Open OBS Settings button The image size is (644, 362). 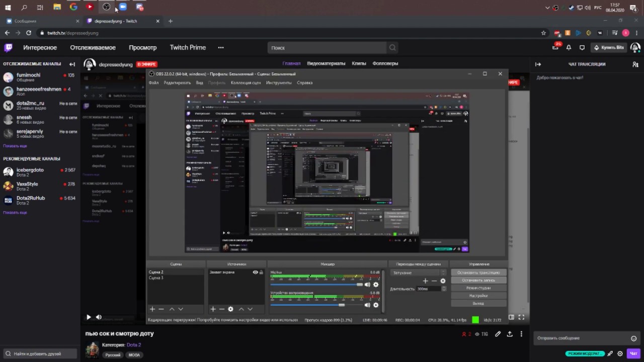(x=478, y=296)
